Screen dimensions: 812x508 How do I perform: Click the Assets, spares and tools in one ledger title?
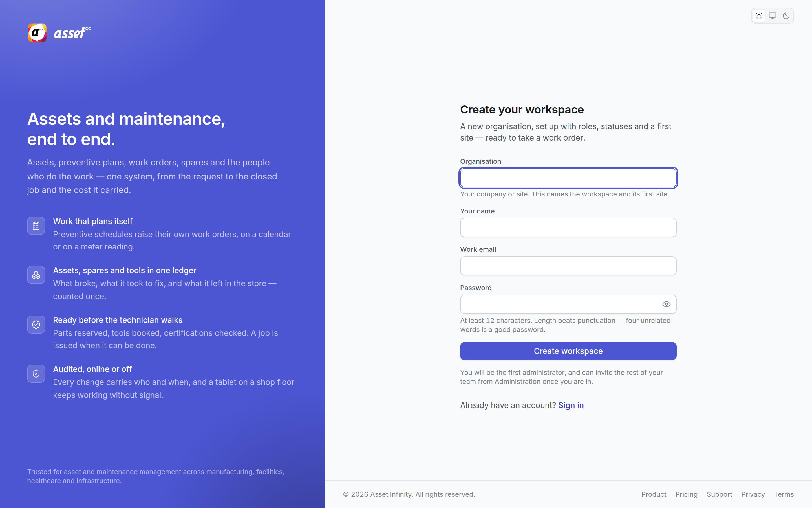[x=125, y=270]
